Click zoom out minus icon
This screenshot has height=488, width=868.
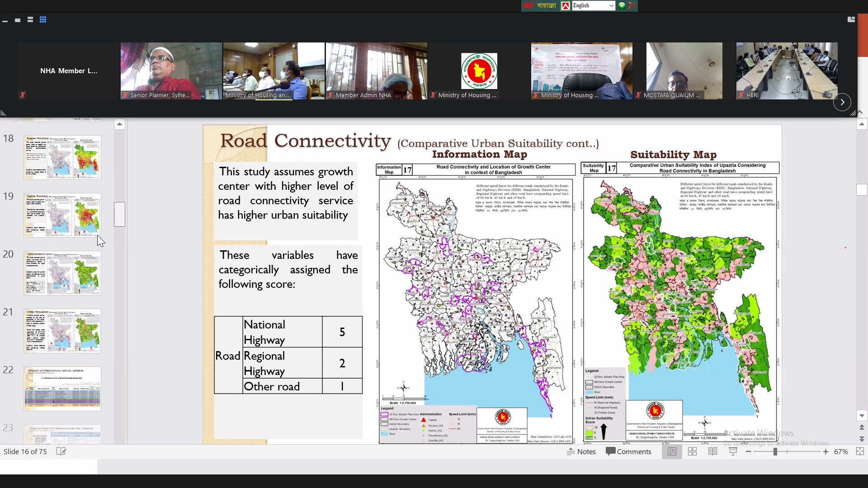749,452
